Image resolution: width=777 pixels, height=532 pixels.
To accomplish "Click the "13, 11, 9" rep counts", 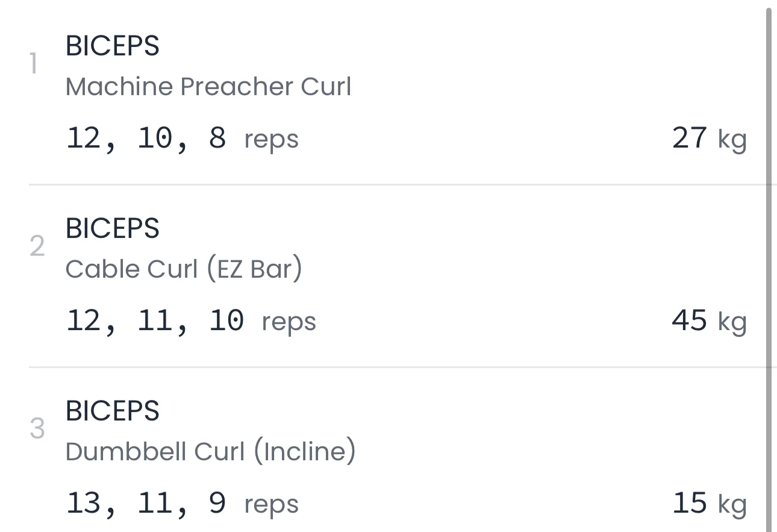I will 146,504.
